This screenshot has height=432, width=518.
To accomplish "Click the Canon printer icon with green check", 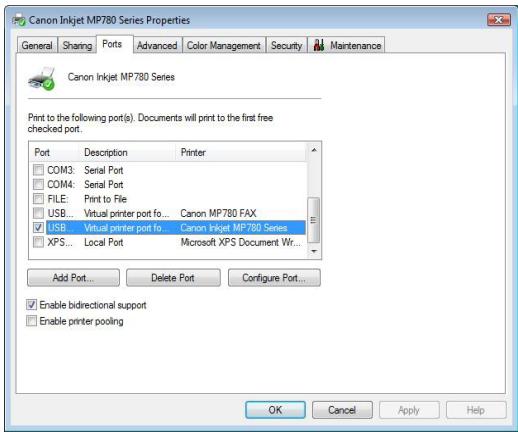I will [42, 79].
